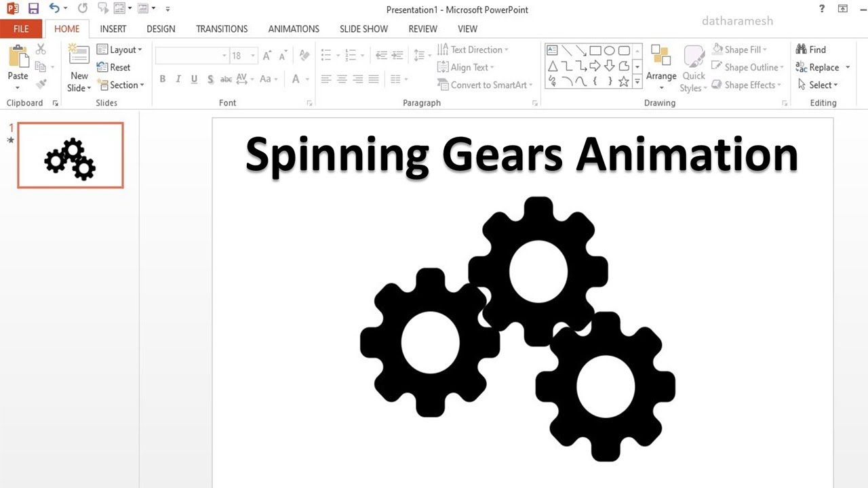Click the Find button
Viewport: 868px width, 488px height.
(x=811, y=49)
